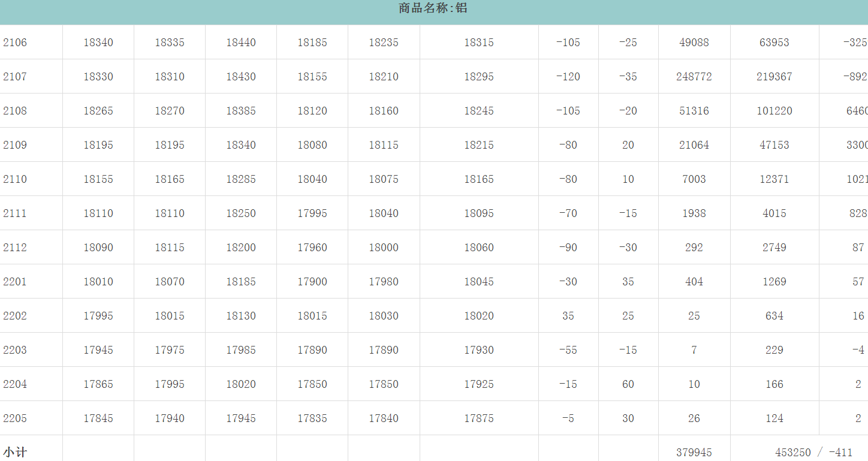
Task: Click the 60 change value in row 2204
Action: pos(628,384)
